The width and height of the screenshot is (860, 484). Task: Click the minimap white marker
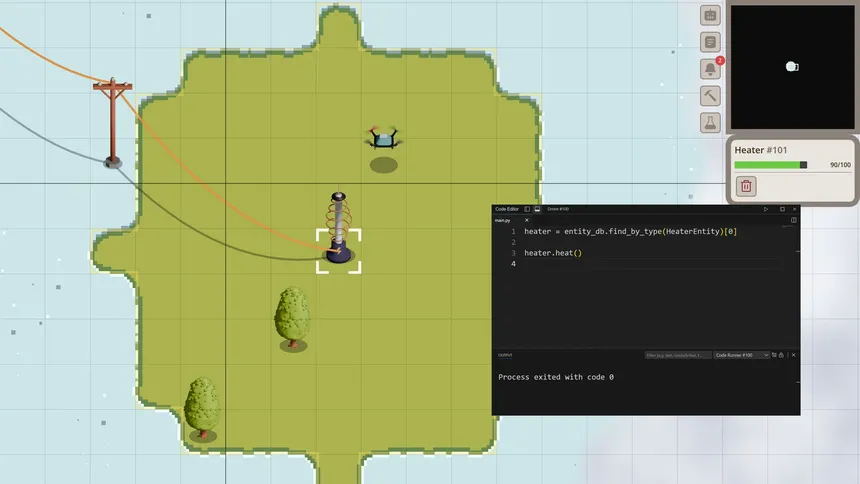point(792,66)
